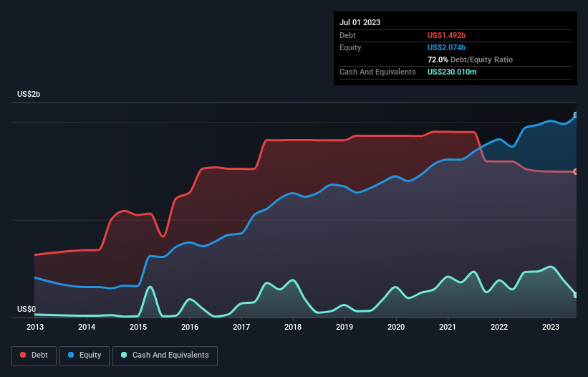Screen dimensions: 588x377
Task: Click the Equity row label in tooltip
Action: 350,47
